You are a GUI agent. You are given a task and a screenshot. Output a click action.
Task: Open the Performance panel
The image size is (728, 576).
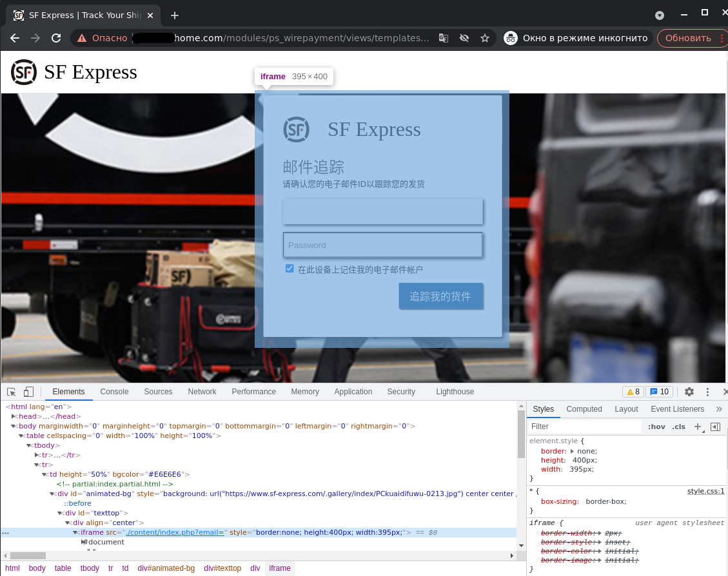point(254,392)
